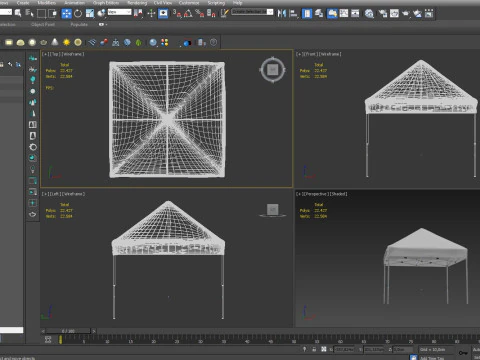480x360 pixels.
Task: Open the Civil View menu
Action: [x=163, y=3]
